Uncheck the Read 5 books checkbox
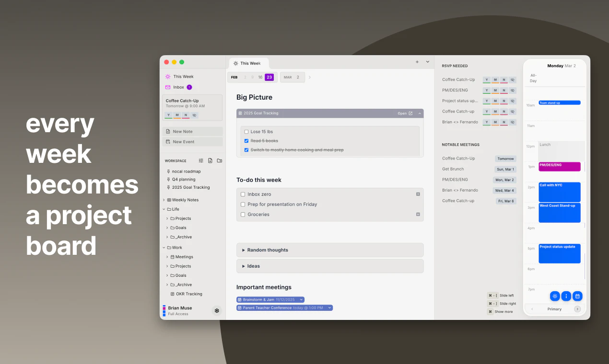609x364 pixels. (x=246, y=141)
